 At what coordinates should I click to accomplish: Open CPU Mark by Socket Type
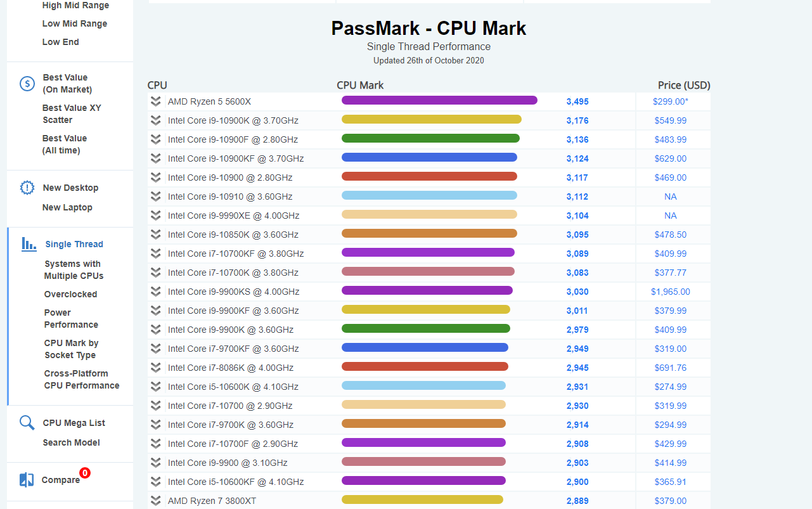pos(71,349)
